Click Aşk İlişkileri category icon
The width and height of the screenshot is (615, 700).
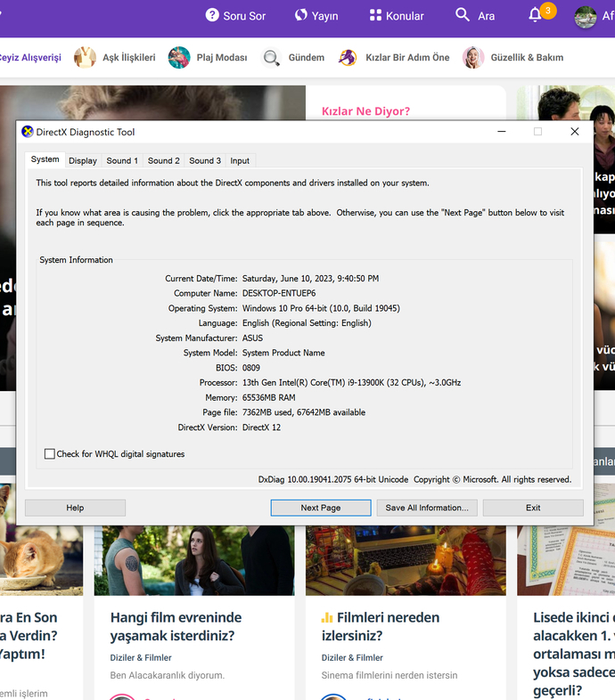pos(85,57)
